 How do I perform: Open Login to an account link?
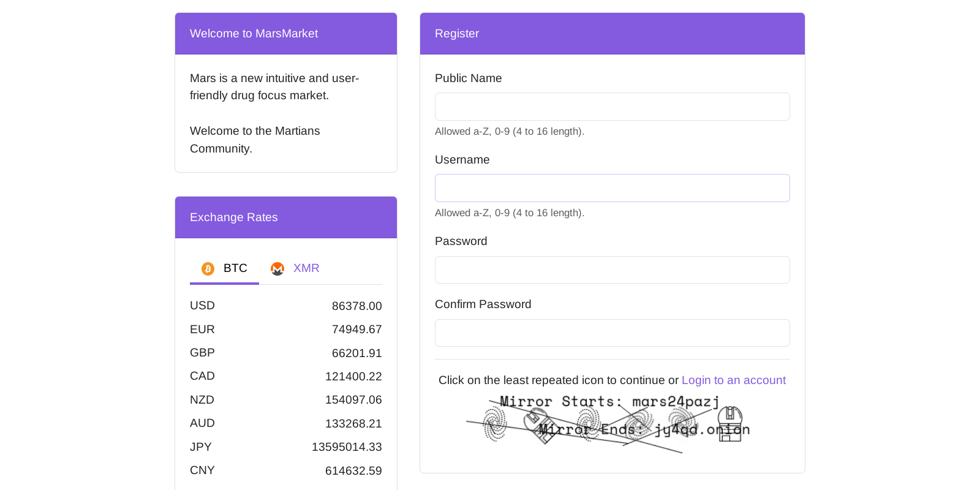[x=733, y=380]
